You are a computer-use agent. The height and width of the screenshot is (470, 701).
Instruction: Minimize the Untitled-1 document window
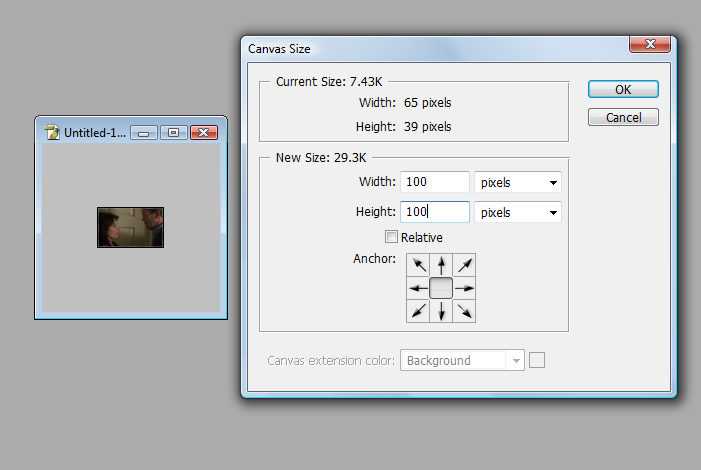pos(144,133)
